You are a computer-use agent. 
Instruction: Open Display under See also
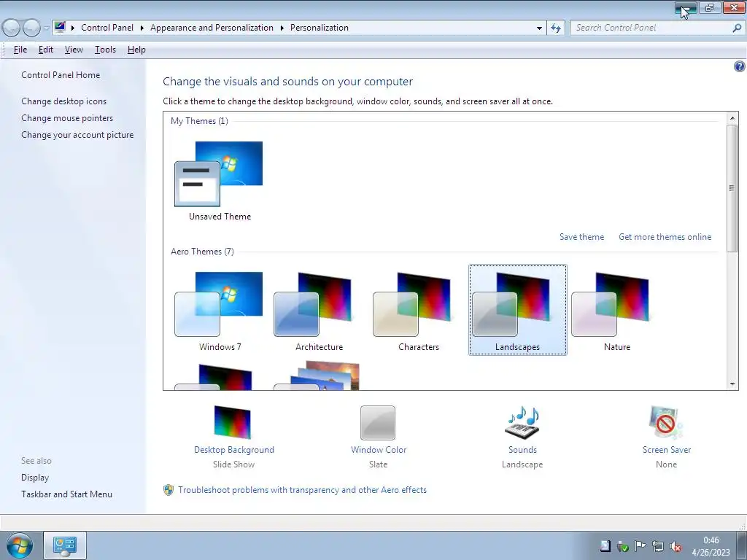pos(35,478)
